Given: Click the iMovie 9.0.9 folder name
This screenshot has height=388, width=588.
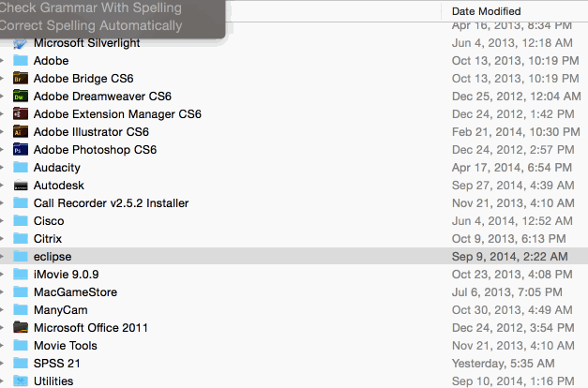Looking at the screenshot, I should tap(66, 275).
